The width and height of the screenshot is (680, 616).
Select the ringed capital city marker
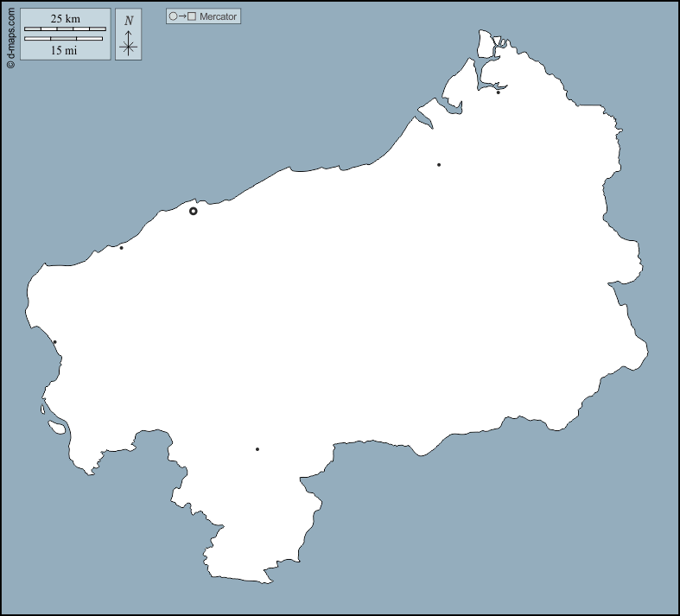pyautogui.click(x=194, y=211)
